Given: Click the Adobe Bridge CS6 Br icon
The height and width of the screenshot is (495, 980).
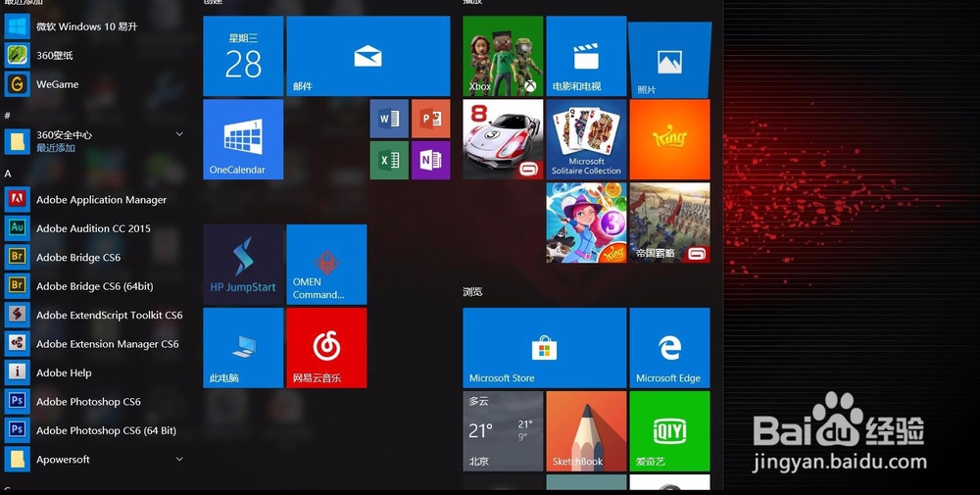Looking at the screenshot, I should point(17,257).
